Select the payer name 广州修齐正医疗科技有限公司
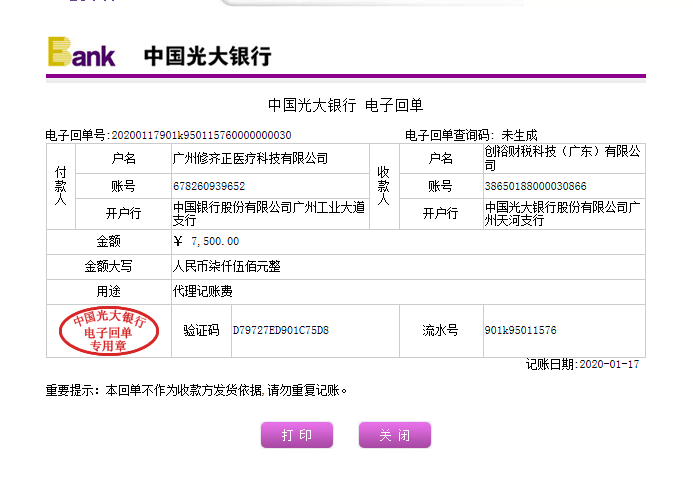Screen dimensions: 693x490 pyautogui.click(x=250, y=158)
